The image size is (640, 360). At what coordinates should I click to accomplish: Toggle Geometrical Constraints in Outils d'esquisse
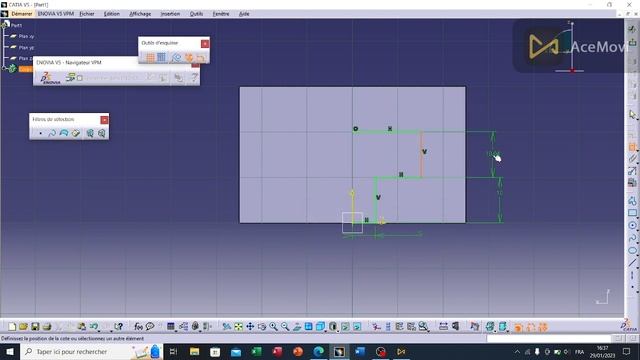click(189, 57)
